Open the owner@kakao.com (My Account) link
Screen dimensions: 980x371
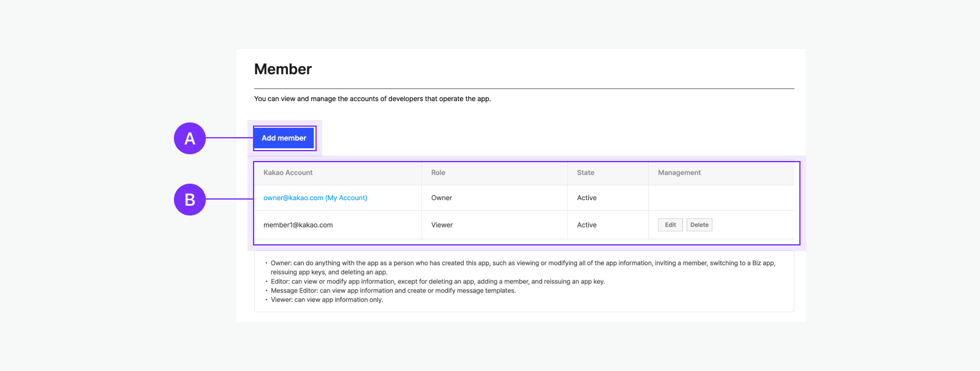[x=315, y=198]
